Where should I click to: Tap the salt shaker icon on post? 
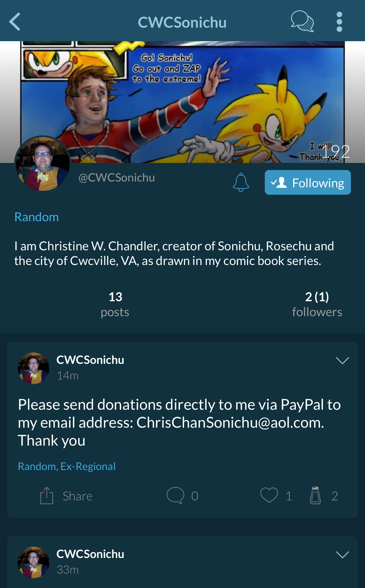coord(315,495)
